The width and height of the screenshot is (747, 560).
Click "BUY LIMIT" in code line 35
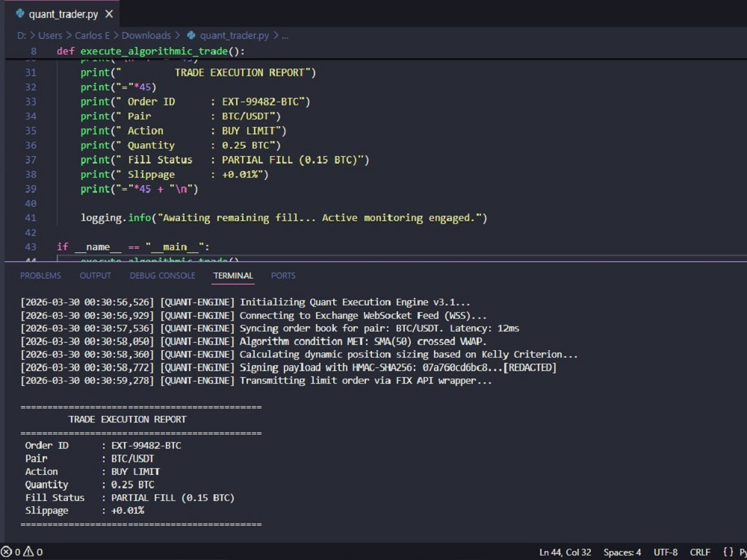(x=248, y=131)
